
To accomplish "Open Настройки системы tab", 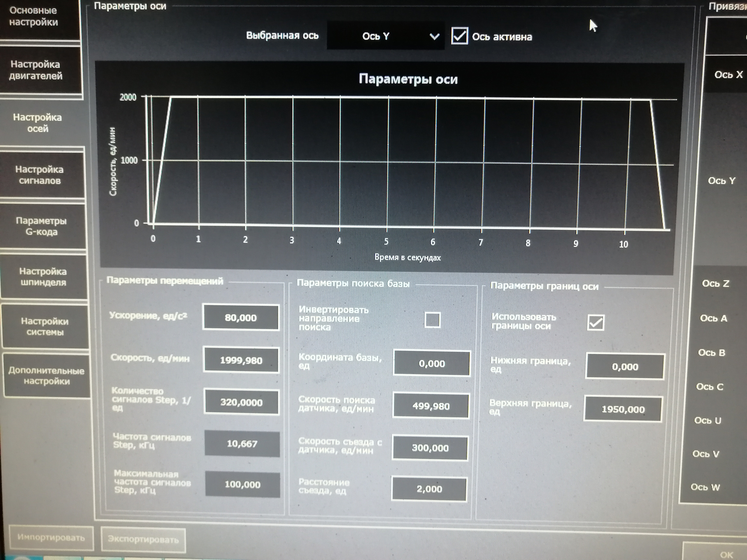I will [45, 327].
